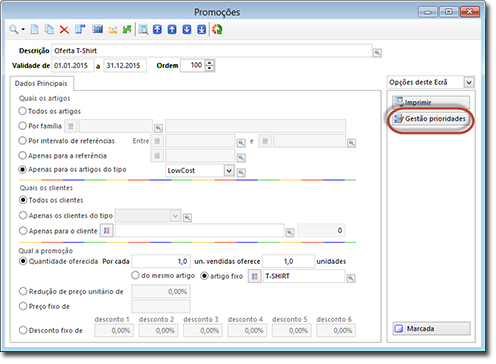Click the T-SHIRT fixed article field

pos(304,276)
